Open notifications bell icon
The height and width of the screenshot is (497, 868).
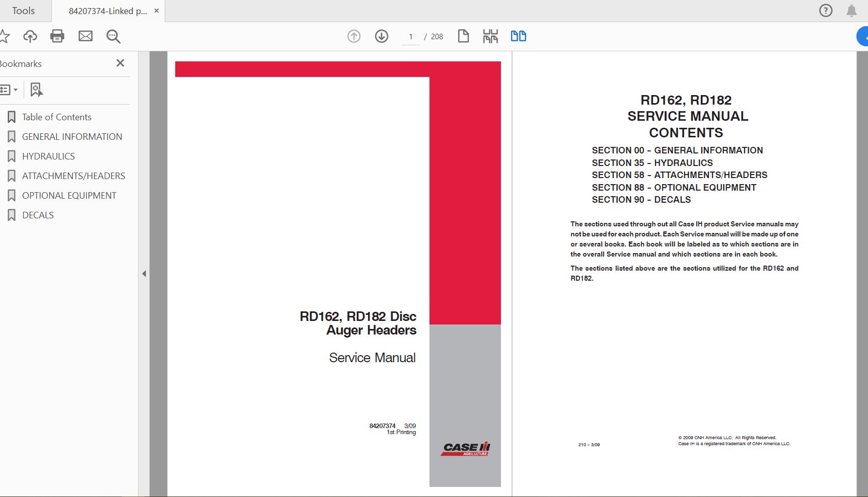pos(851,11)
